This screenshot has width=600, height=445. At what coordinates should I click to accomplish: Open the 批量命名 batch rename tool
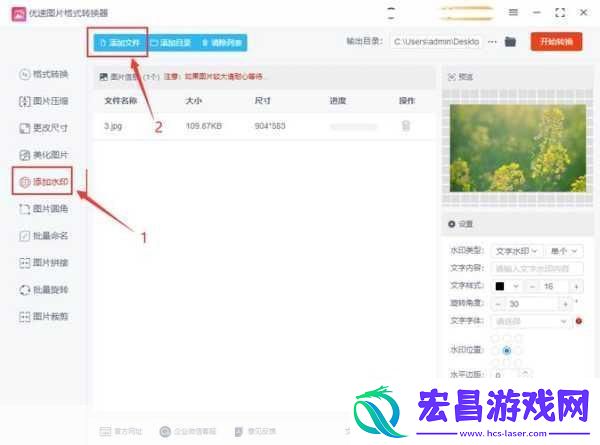[x=44, y=235]
